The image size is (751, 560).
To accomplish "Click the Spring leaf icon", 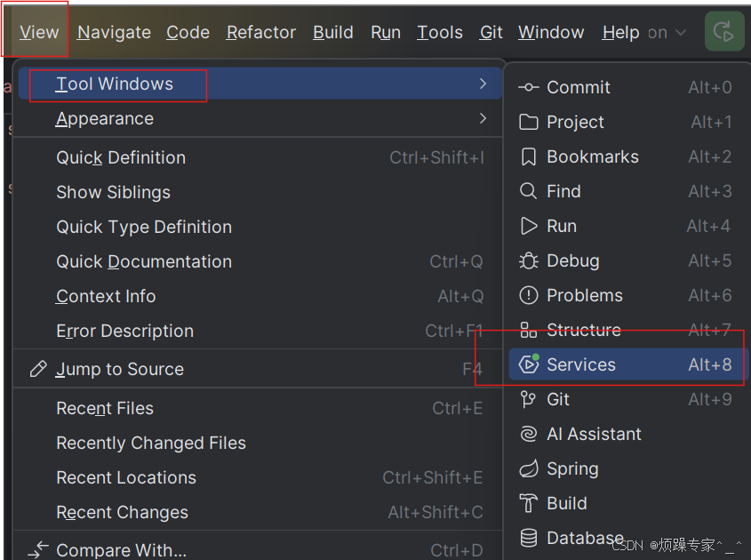I will coord(529,468).
